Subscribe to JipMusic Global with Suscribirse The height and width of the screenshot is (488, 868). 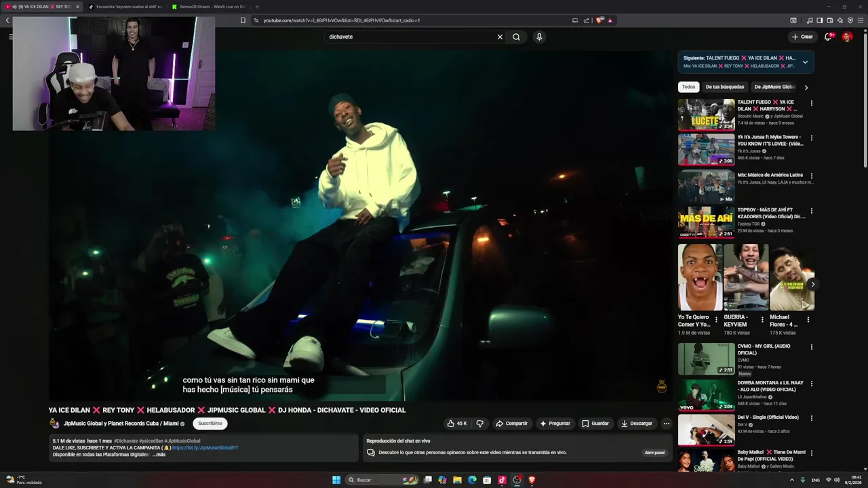(x=210, y=424)
